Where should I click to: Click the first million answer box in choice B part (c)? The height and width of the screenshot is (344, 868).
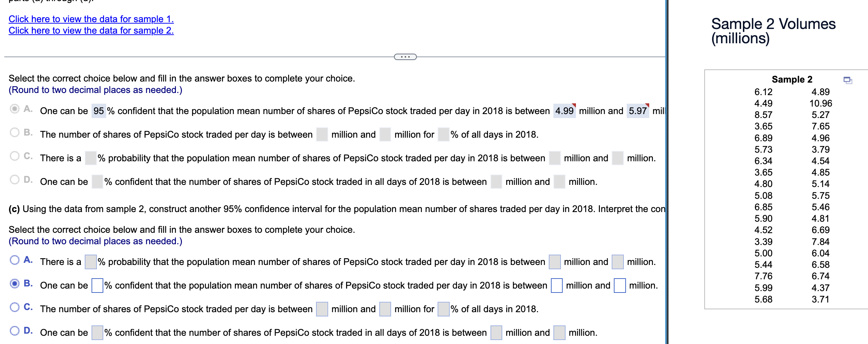(x=556, y=285)
